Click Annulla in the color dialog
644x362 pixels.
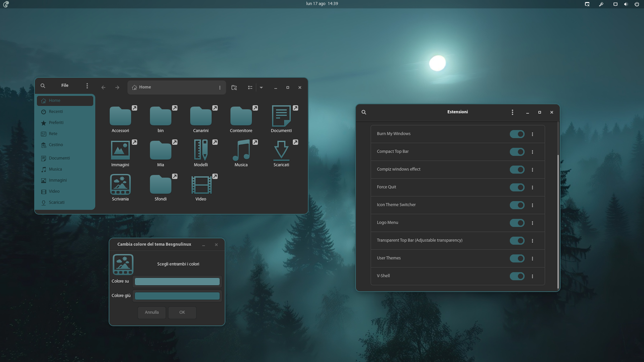tap(152, 312)
